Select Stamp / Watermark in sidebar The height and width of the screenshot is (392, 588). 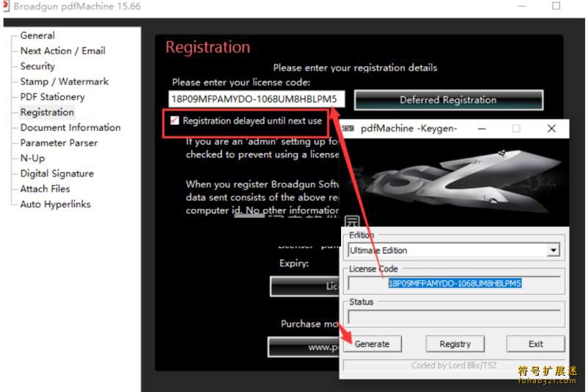tap(64, 82)
